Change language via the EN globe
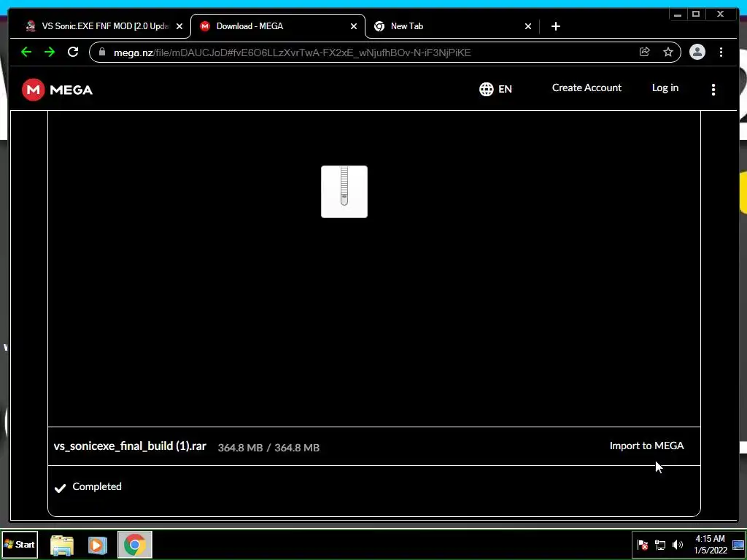 [495, 89]
